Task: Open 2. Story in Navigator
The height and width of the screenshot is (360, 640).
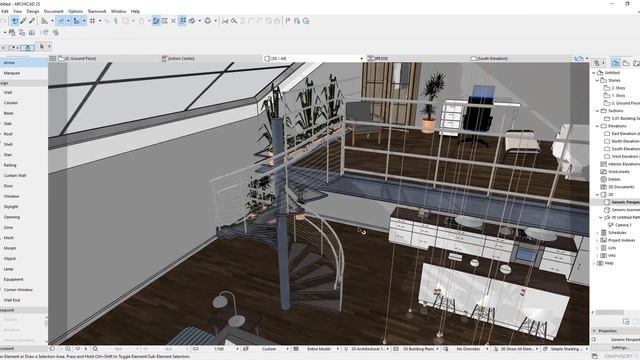Action: click(618, 88)
